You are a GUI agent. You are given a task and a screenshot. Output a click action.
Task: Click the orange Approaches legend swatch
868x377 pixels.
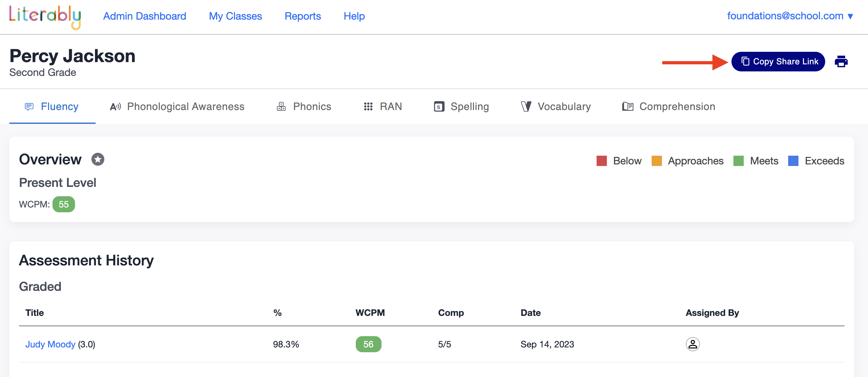[x=656, y=161]
